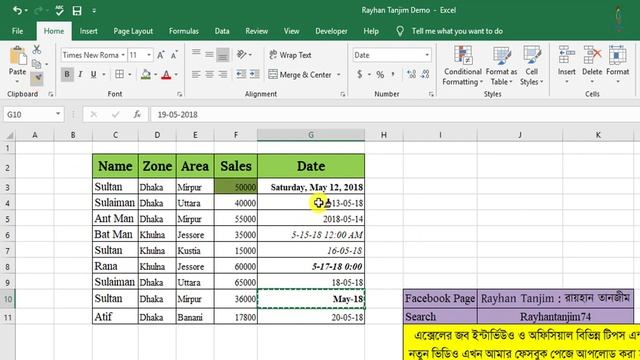640x360 pixels.
Task: Apply comma style
Action: click(x=393, y=74)
